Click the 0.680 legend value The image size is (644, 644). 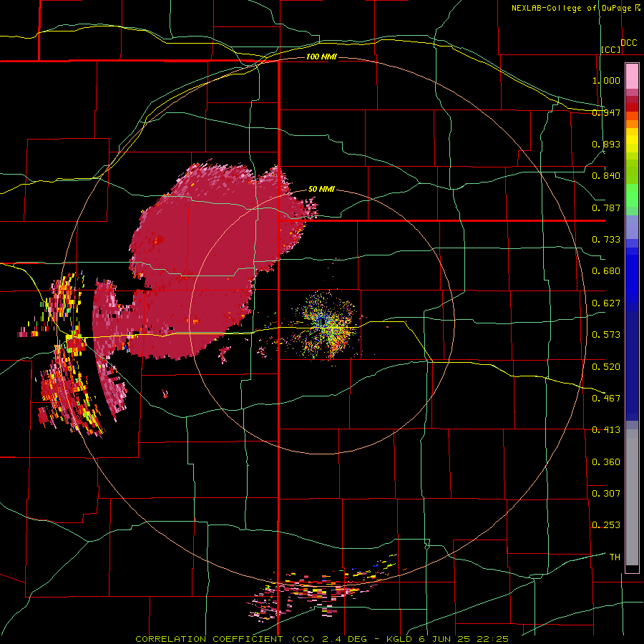[x=606, y=271]
